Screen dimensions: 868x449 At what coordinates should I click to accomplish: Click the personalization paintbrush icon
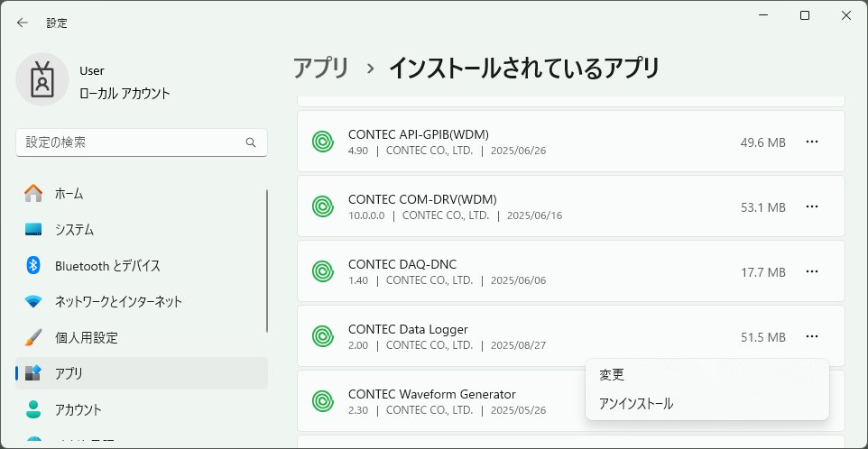click(x=33, y=337)
